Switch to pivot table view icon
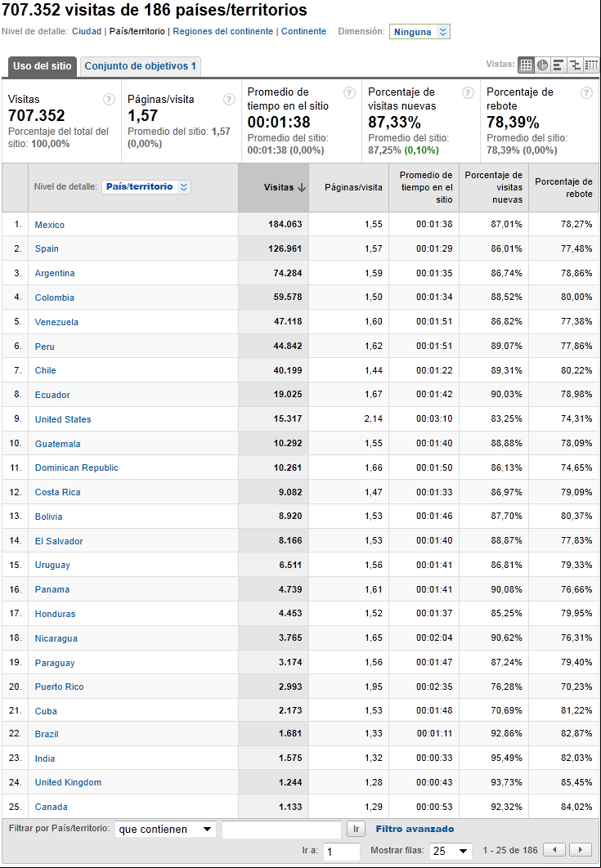This screenshot has width=601, height=868. point(591,65)
